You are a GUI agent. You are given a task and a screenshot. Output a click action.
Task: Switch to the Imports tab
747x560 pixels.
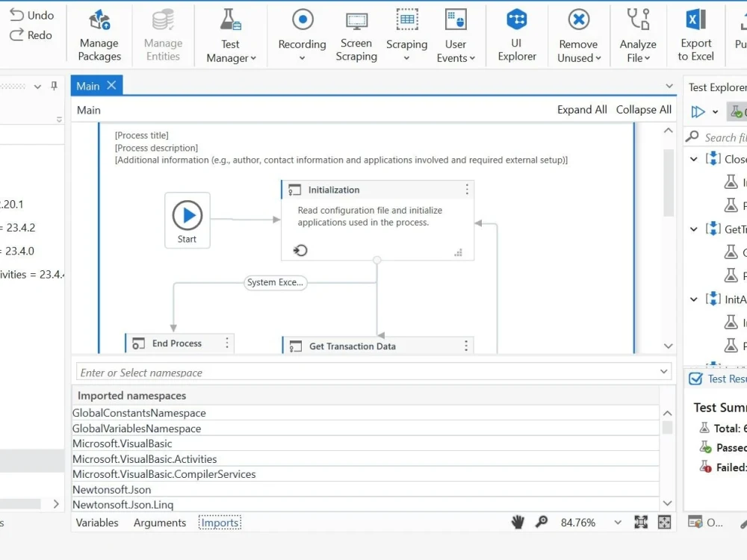(219, 523)
